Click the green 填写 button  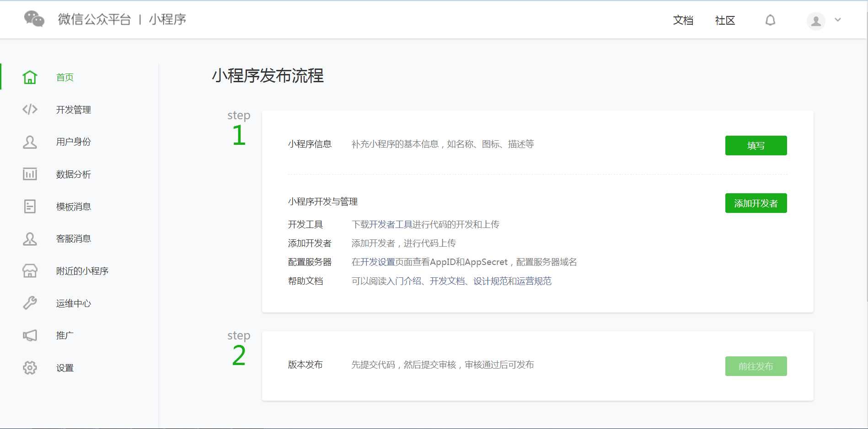pyautogui.click(x=756, y=145)
